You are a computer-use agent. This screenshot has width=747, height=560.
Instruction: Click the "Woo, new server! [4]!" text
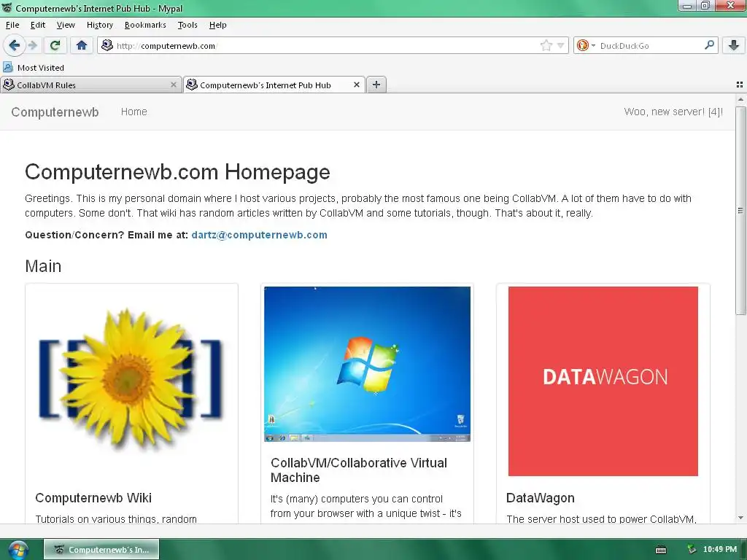(x=673, y=112)
